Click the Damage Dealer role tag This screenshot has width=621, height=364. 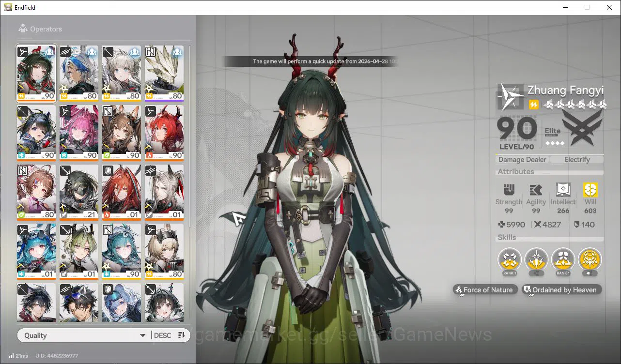522,159
